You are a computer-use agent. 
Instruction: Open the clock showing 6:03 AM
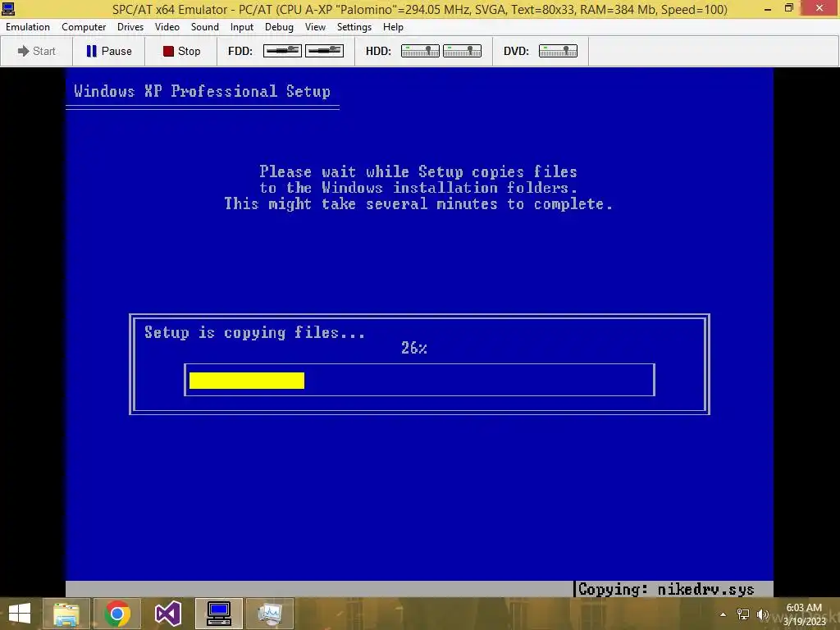(x=804, y=614)
